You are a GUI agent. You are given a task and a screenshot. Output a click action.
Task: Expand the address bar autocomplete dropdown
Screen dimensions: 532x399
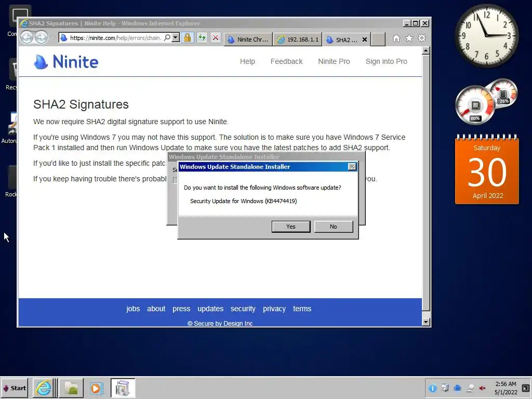point(176,37)
